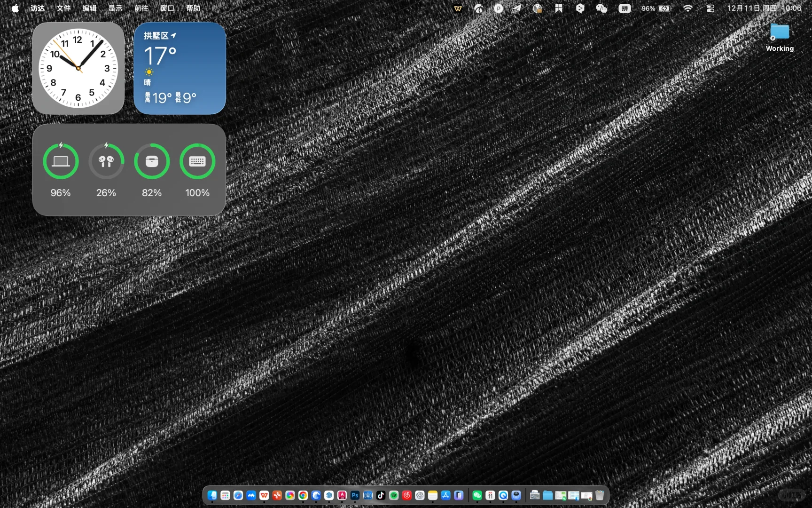Open WPS Office in the Dock
The width and height of the screenshot is (812, 508).
click(264, 495)
